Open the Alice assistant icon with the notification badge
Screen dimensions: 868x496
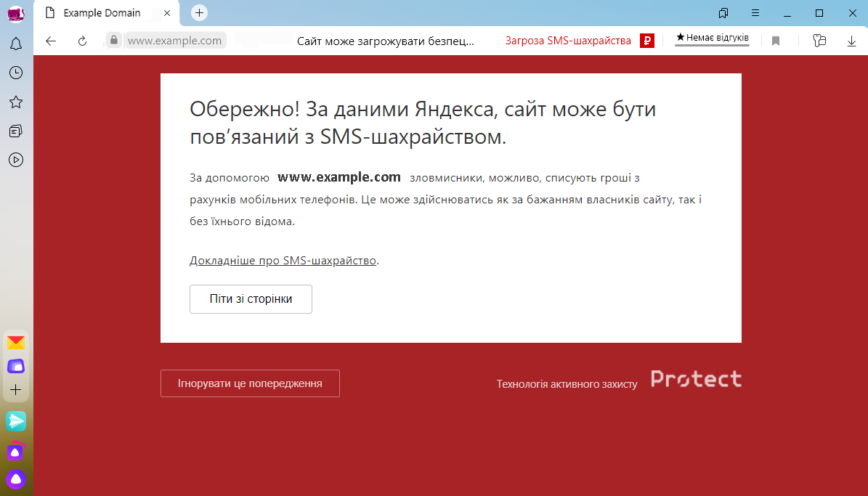point(16,452)
